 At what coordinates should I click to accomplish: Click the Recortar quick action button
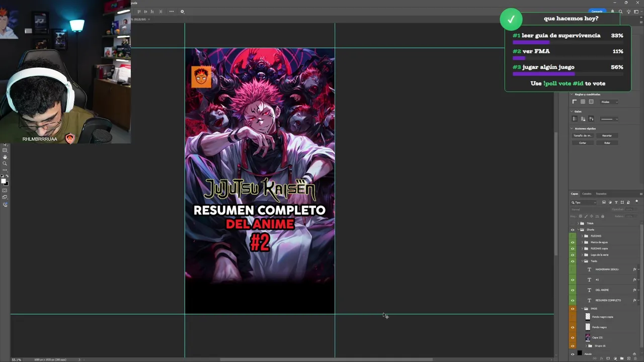coord(607,135)
